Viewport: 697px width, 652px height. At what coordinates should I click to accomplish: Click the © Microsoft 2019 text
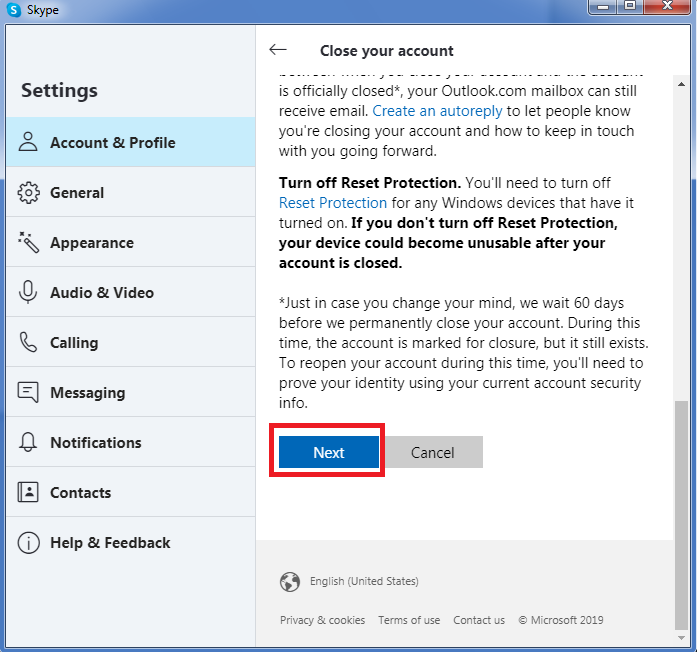pos(561,620)
